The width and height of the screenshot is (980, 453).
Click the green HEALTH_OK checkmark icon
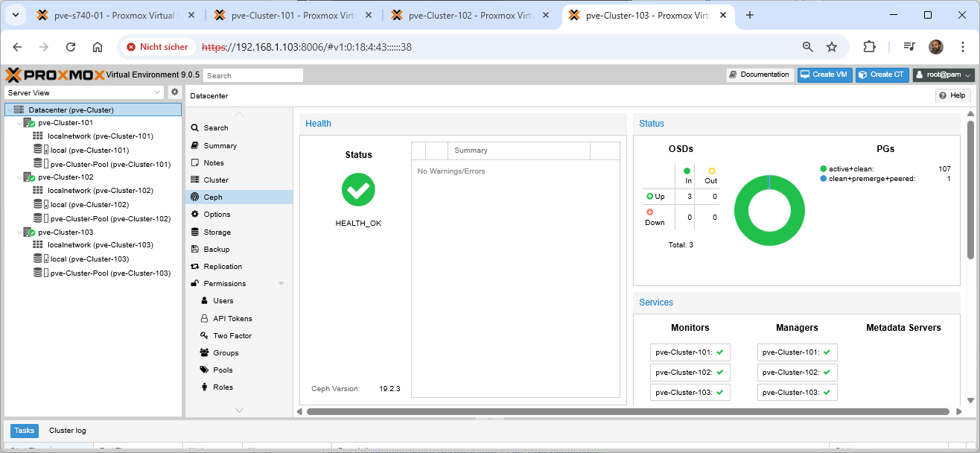click(358, 189)
